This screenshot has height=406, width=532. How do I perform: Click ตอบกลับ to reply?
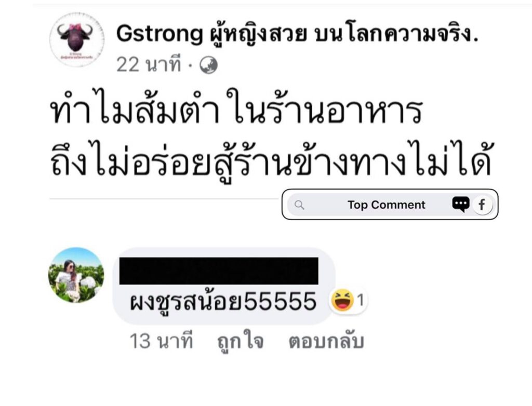(326, 341)
